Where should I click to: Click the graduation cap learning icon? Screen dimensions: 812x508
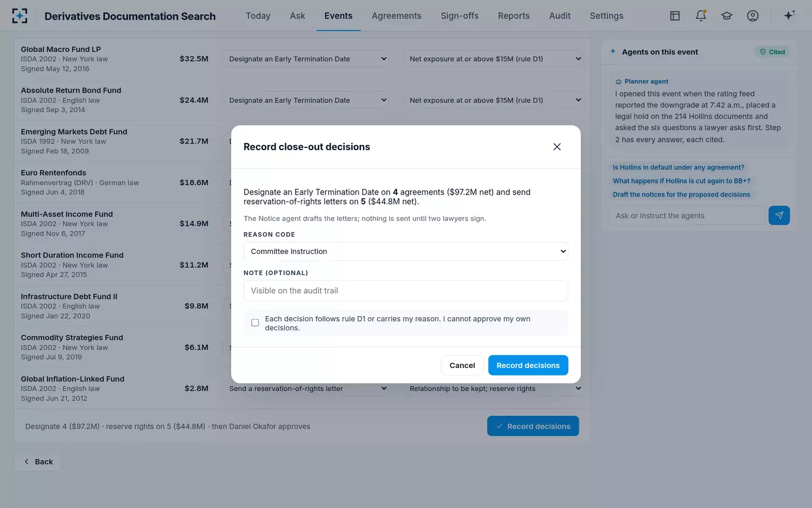(x=727, y=16)
